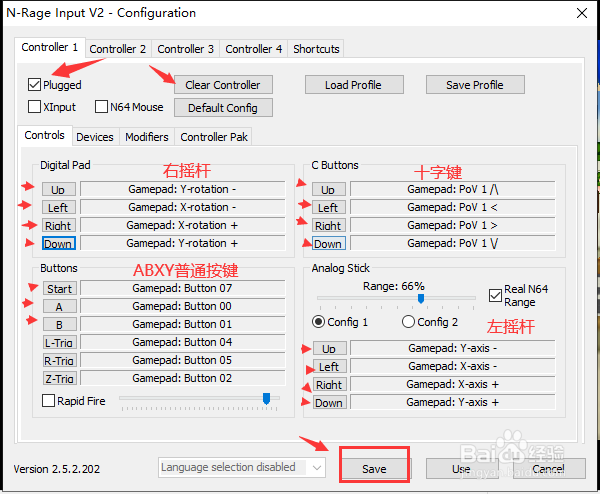Click the Save Profile button
The height and width of the screenshot is (494, 600).
click(x=475, y=85)
